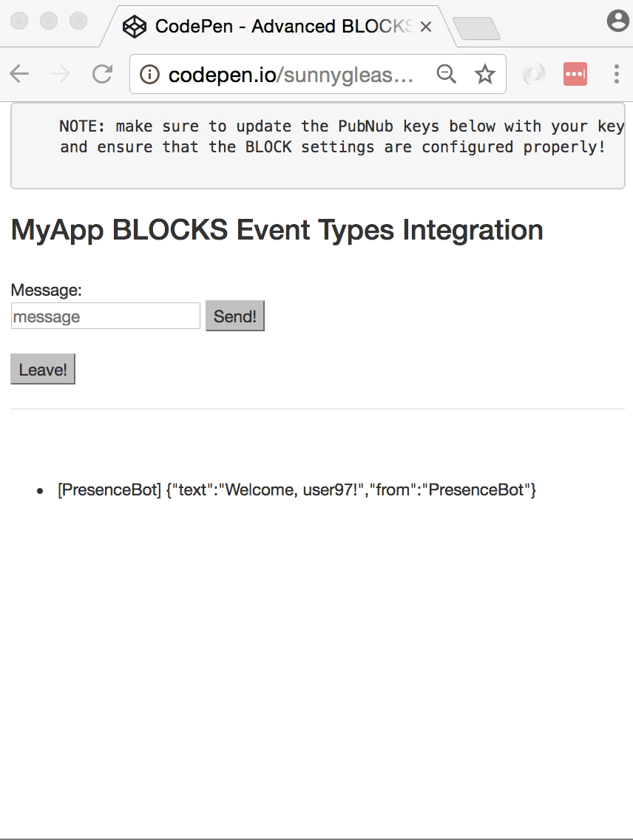Open the red extension icon next to the menu
This screenshot has height=840, width=633.
pyautogui.click(x=575, y=74)
